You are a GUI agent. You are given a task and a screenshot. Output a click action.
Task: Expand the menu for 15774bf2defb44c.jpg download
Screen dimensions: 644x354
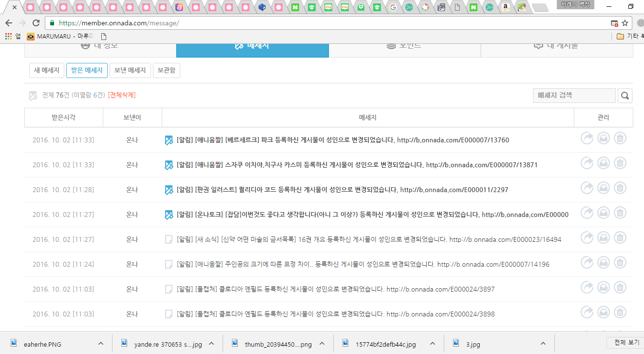[x=433, y=343]
